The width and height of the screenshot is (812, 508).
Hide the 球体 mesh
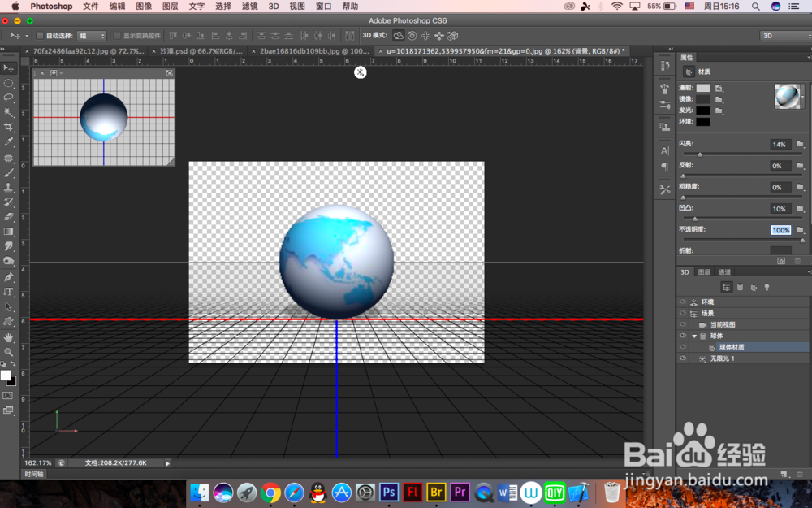683,336
